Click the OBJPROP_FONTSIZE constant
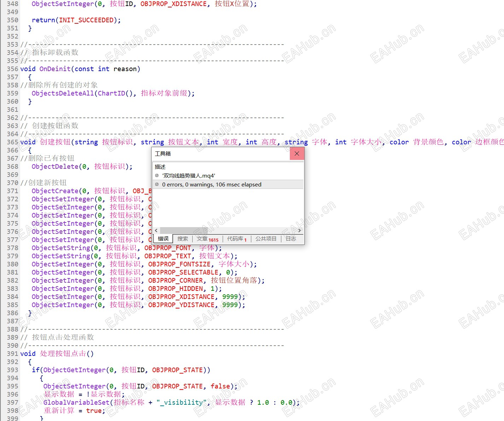504x421 pixels. 180,264
